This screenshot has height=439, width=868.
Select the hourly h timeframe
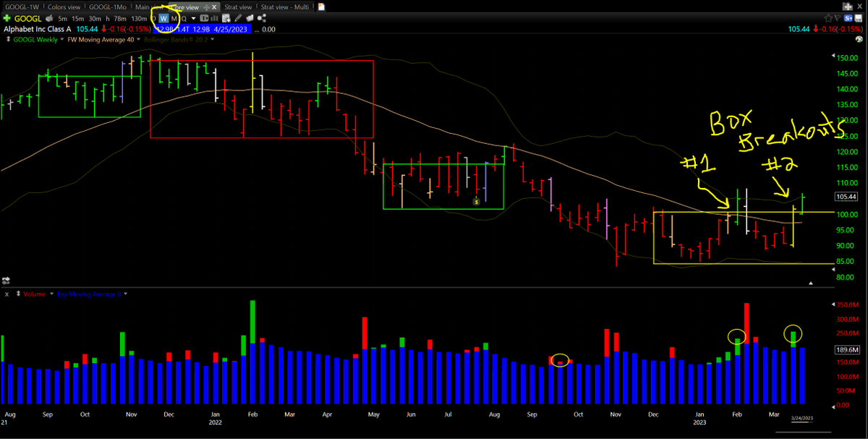pyautogui.click(x=108, y=18)
